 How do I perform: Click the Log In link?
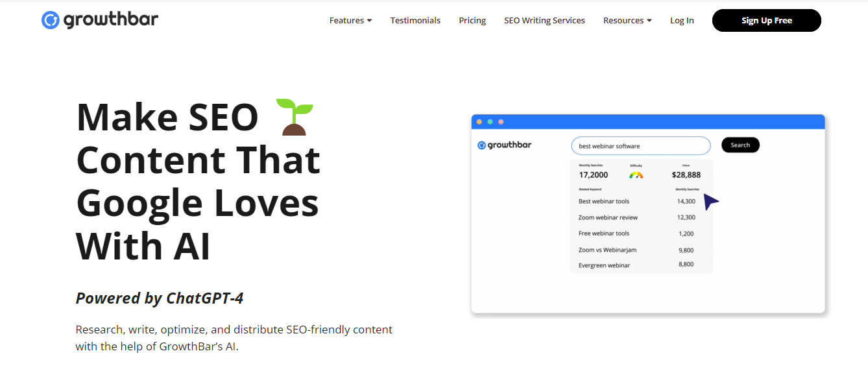[682, 21]
